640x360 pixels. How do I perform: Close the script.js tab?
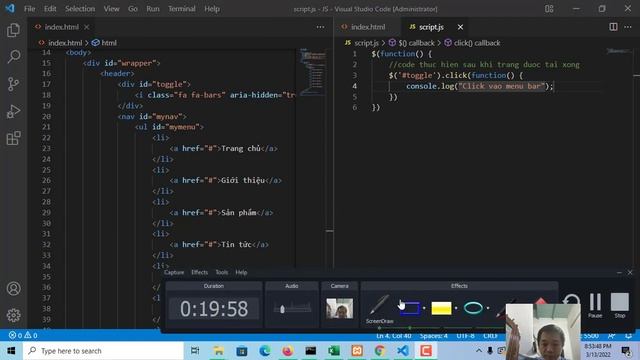click(x=460, y=27)
